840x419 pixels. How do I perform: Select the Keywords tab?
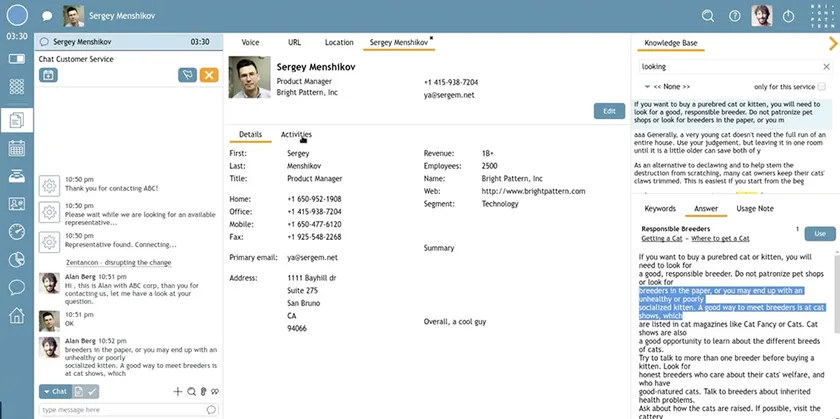click(660, 209)
